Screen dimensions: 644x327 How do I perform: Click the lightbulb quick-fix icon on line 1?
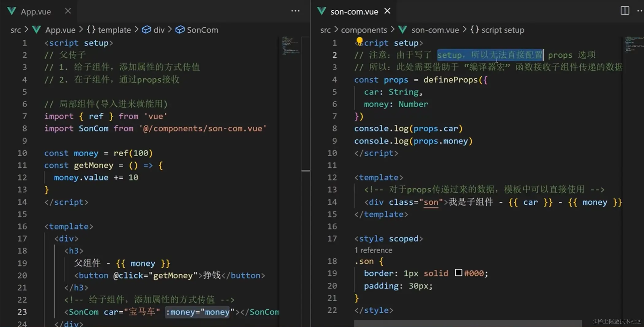pos(359,41)
